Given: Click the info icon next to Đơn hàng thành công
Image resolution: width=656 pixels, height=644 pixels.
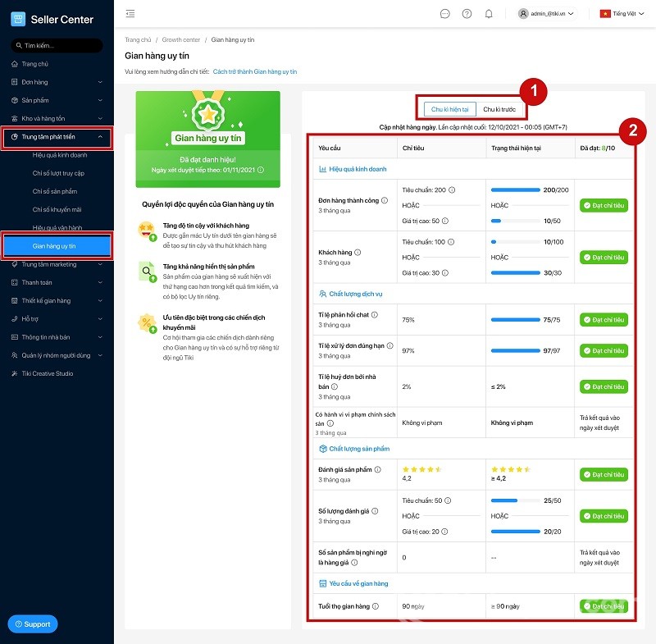Looking at the screenshot, I should (385, 200).
